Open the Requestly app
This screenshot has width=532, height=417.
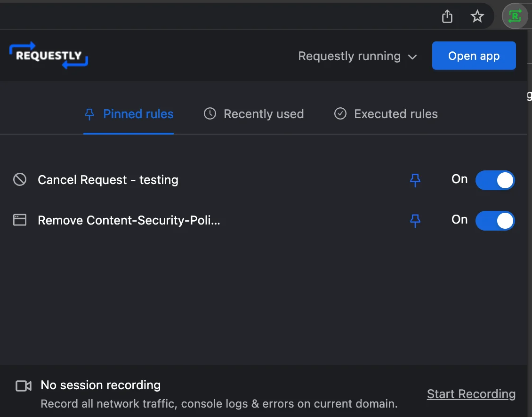(474, 56)
